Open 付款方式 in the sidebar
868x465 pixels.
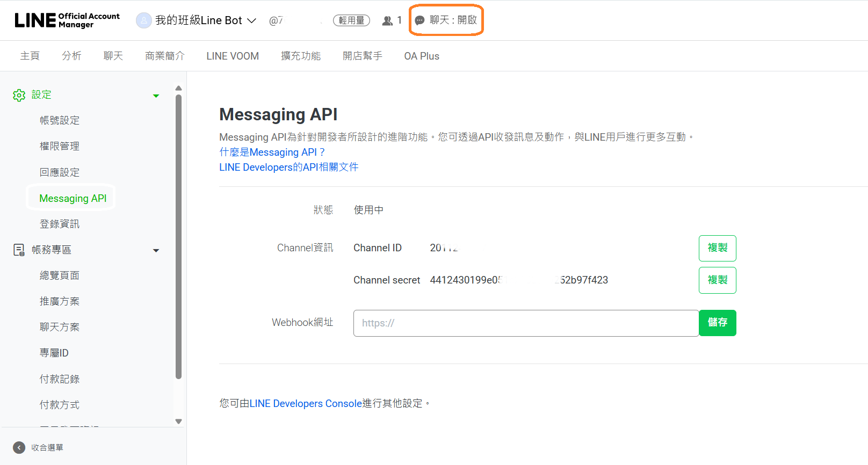coord(60,405)
